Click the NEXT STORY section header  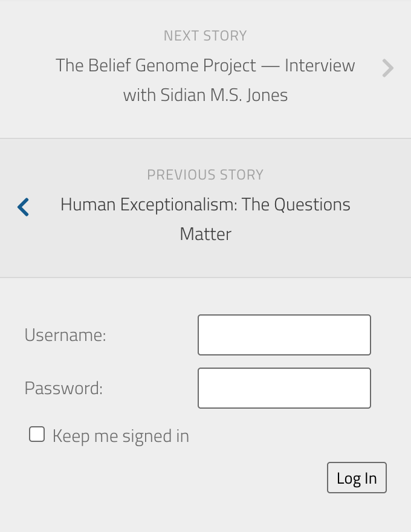pos(205,36)
